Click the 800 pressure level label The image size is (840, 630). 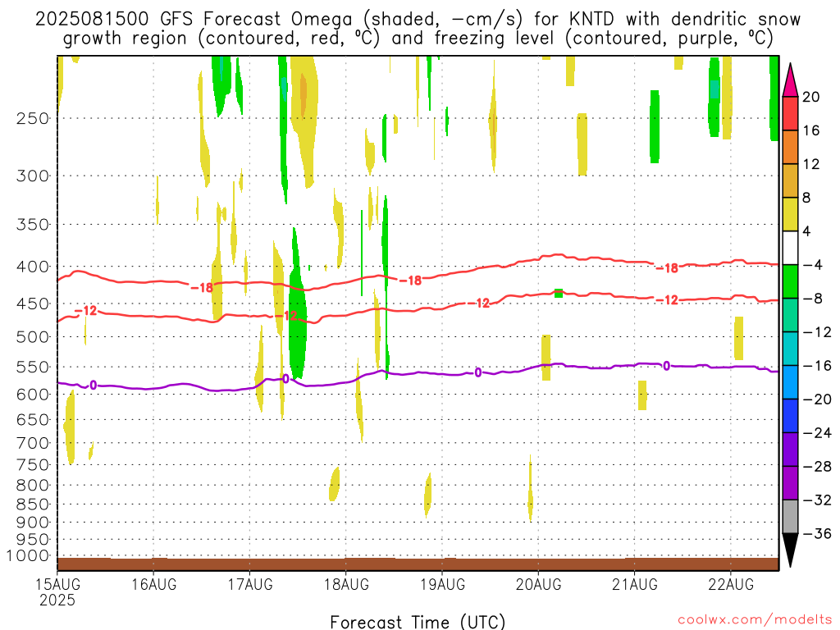point(33,486)
